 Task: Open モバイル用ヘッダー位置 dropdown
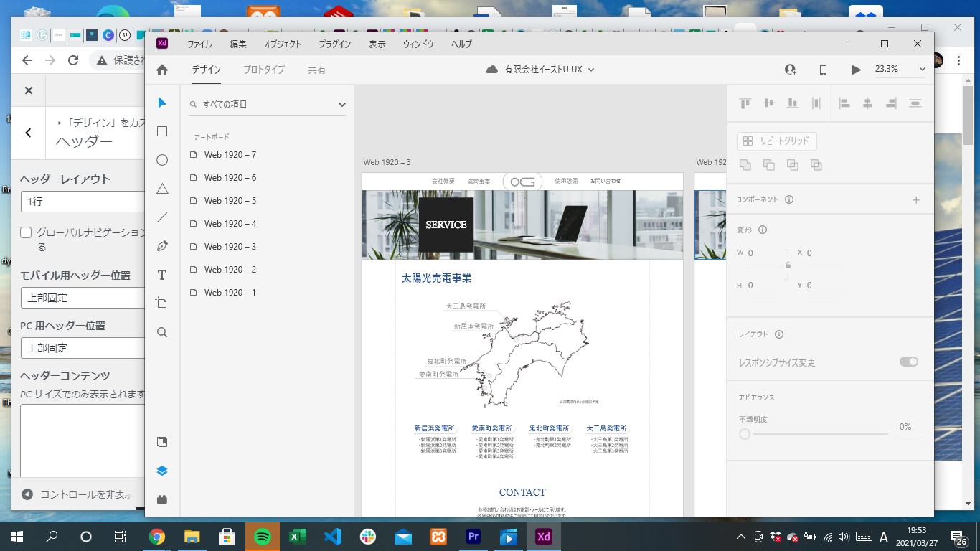point(83,297)
